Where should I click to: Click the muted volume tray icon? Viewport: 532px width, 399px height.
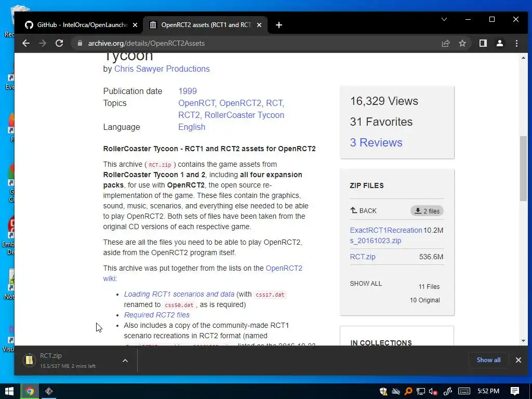(x=433, y=391)
